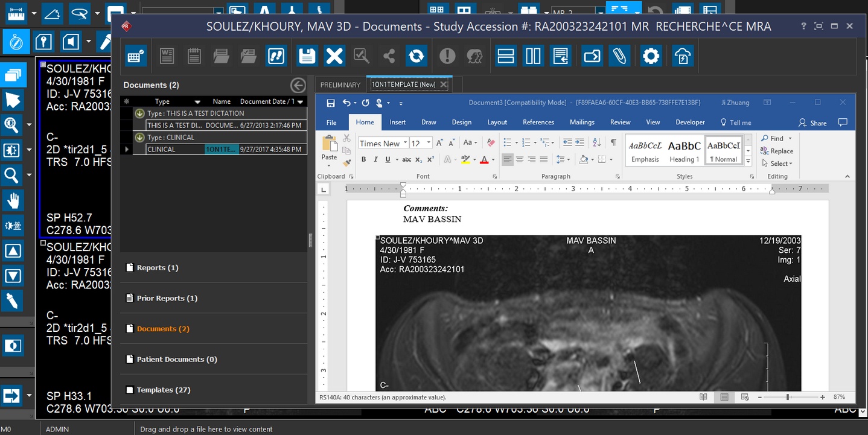This screenshot has height=435, width=868.
Task: Click the refresh documents icon
Action: click(416, 56)
